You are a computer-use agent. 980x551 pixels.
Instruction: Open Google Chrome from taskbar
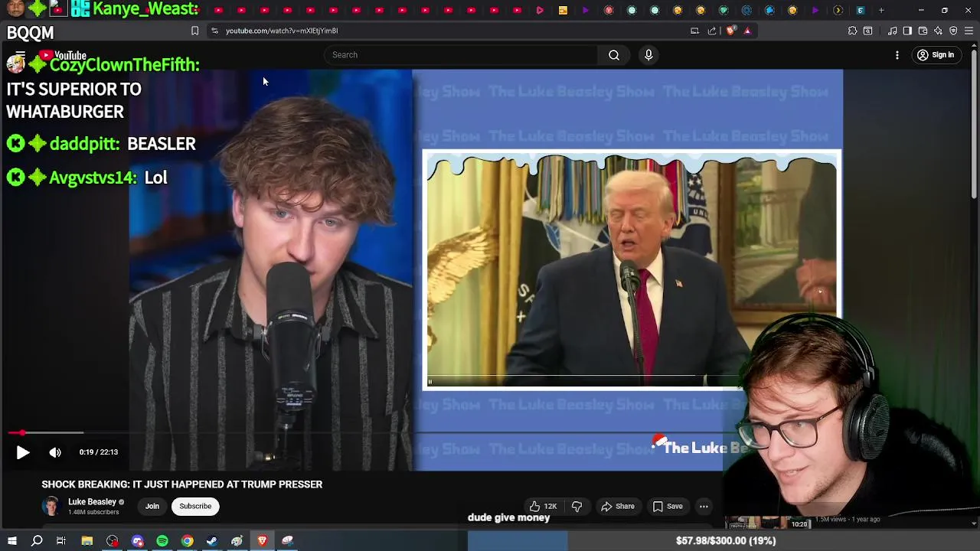pos(187,540)
